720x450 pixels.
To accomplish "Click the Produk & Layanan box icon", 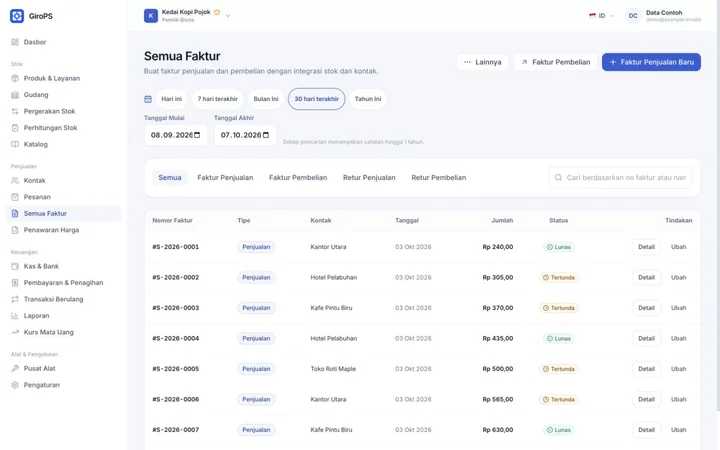I will pos(15,79).
